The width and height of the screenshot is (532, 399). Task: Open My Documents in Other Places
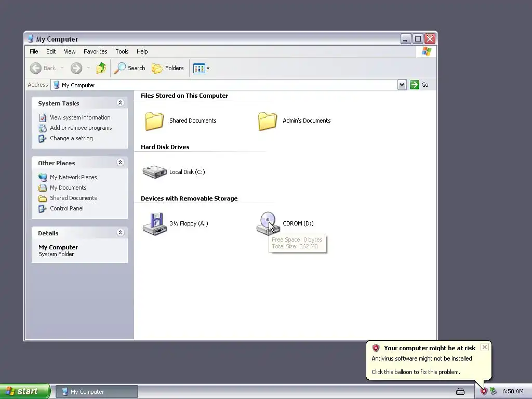[68, 188]
